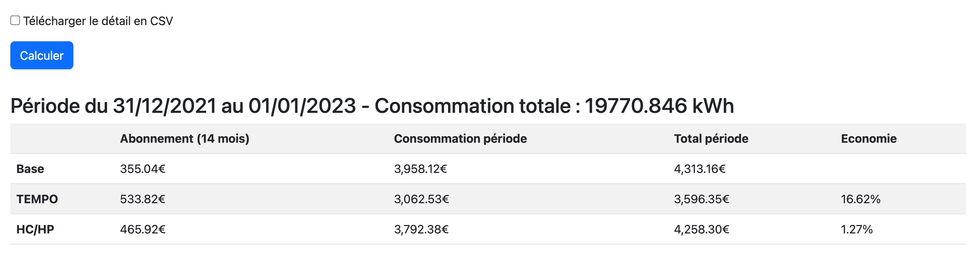Click the Période consumption total heading

[x=372, y=106]
